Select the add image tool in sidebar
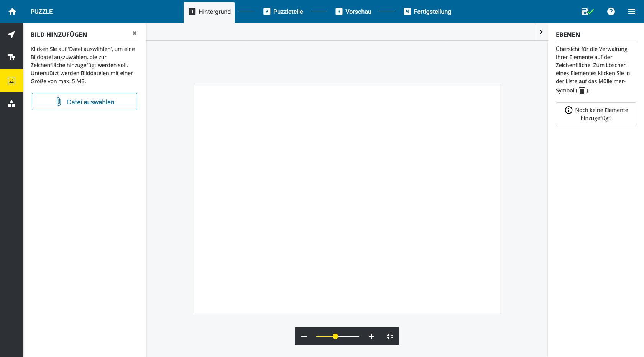644x357 pixels. tap(11, 81)
